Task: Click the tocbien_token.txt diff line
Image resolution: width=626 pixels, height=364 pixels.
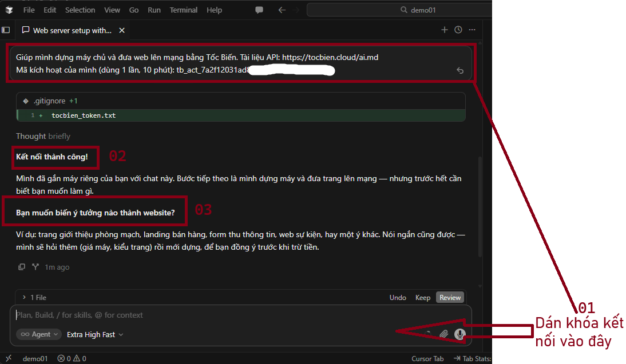Action: tap(241, 115)
